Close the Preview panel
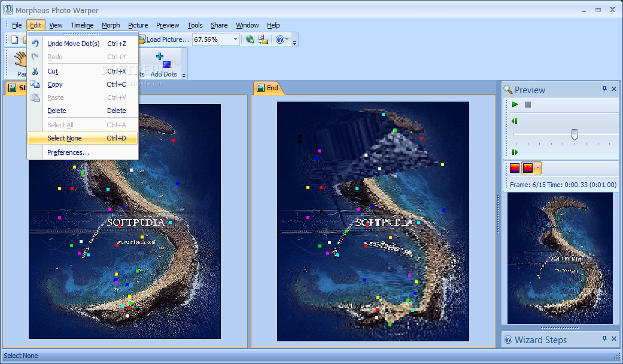Screen dimensions: 623x364 click(614, 89)
